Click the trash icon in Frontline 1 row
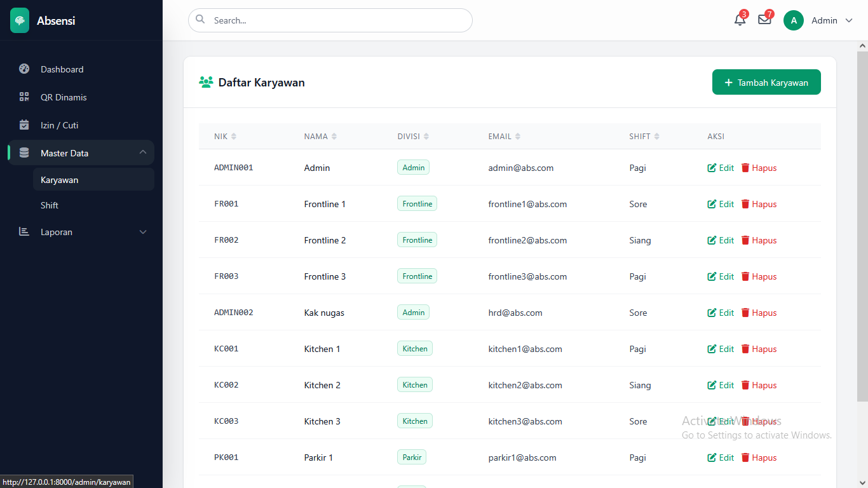The image size is (868, 488). click(745, 204)
